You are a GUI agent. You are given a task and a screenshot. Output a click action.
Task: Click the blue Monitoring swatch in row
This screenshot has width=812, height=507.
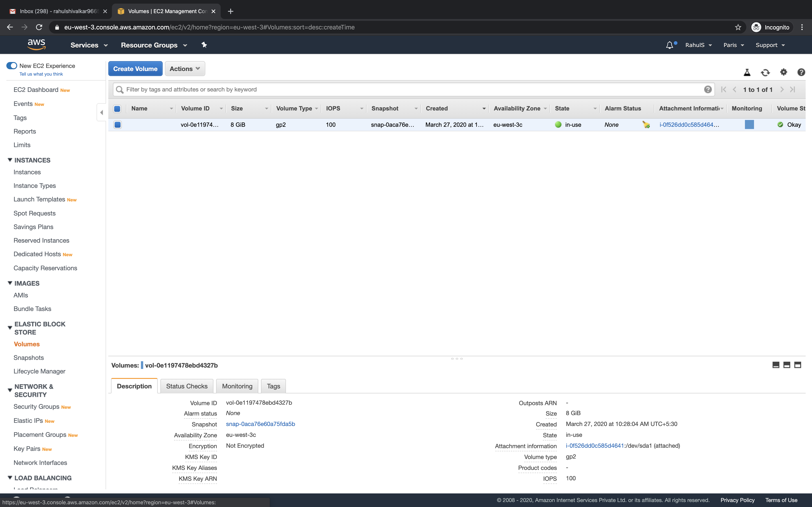pos(749,125)
